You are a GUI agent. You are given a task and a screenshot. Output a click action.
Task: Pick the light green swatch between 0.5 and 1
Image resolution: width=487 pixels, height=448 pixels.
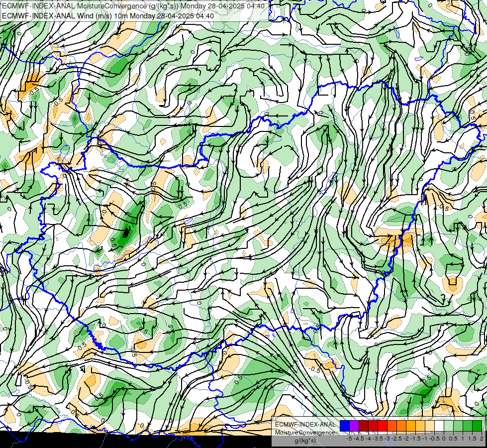(458, 426)
